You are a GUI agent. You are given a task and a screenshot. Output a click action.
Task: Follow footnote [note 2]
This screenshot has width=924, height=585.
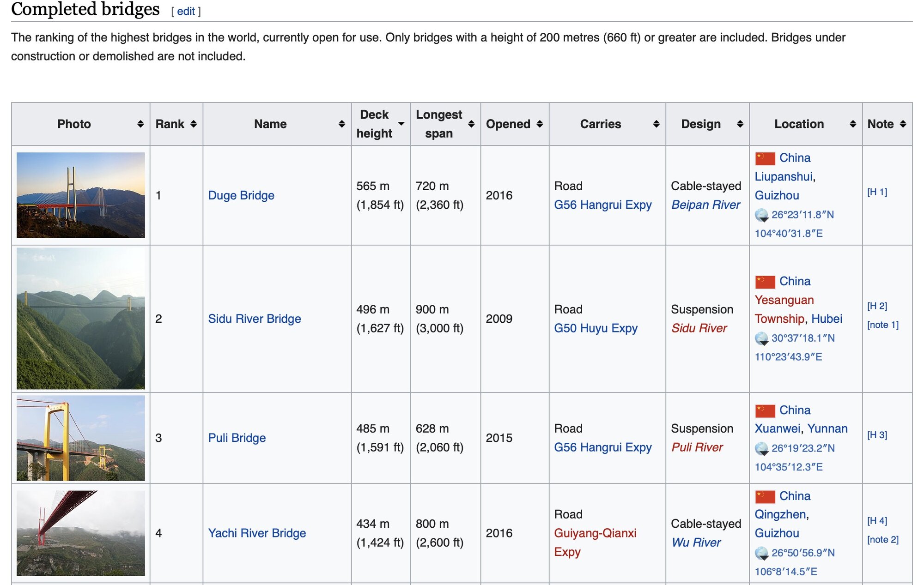pos(883,540)
